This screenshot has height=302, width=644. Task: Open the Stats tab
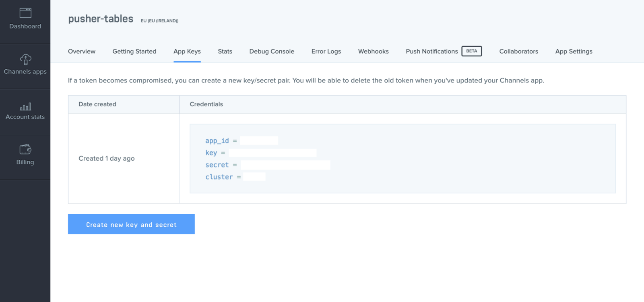pyautogui.click(x=225, y=51)
